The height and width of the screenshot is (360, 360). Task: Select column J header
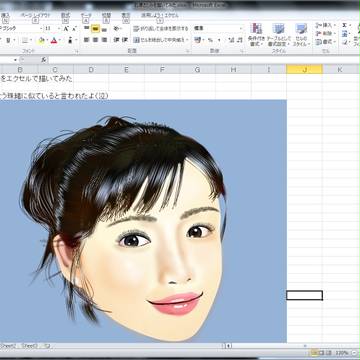pos(304,69)
